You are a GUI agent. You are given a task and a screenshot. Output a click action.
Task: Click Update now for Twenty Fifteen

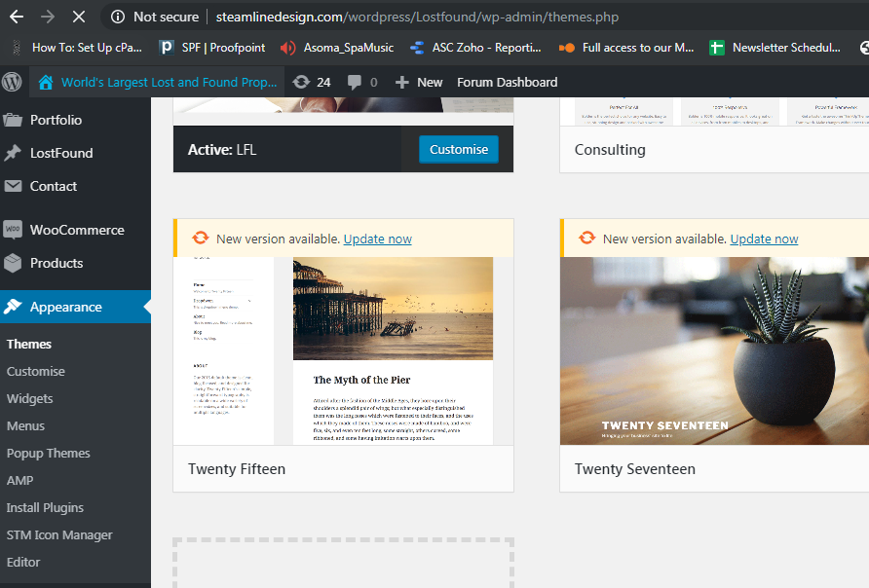click(377, 239)
